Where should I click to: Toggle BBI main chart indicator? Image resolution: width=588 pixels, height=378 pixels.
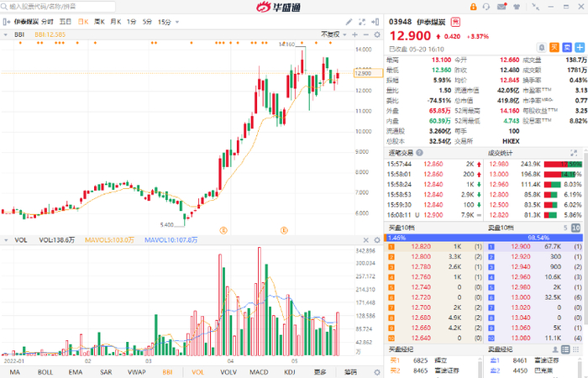(x=167, y=372)
